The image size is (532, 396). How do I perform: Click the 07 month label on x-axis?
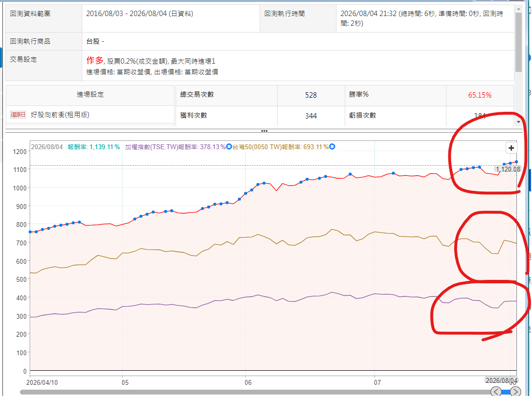(377, 382)
